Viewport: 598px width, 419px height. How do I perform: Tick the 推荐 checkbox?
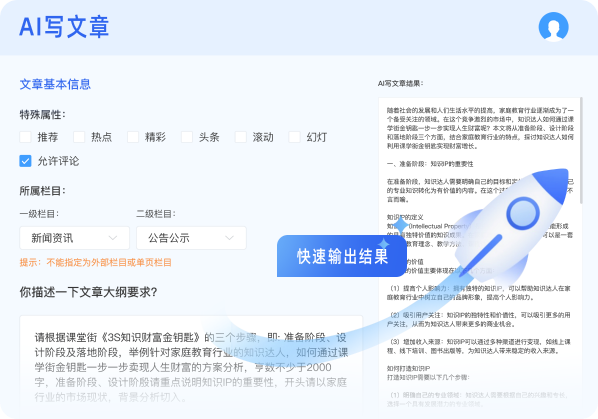pos(25,137)
